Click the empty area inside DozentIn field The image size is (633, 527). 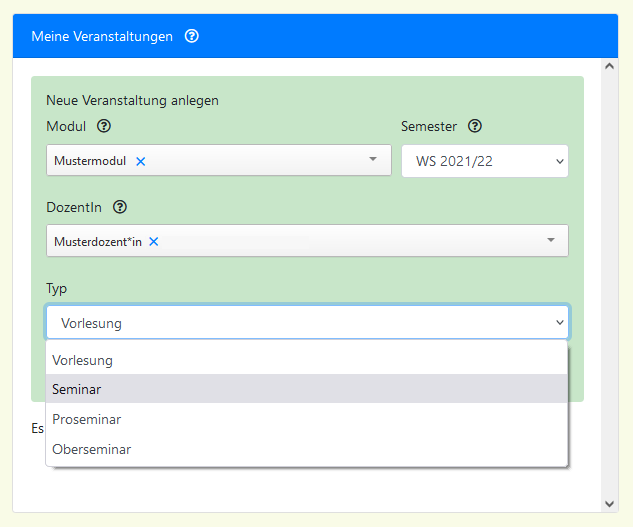click(x=350, y=241)
